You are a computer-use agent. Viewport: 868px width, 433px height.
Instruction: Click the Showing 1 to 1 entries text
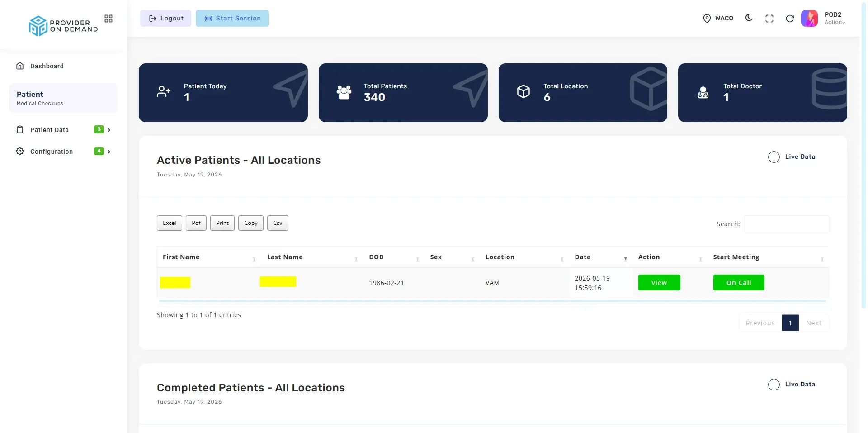tap(199, 315)
